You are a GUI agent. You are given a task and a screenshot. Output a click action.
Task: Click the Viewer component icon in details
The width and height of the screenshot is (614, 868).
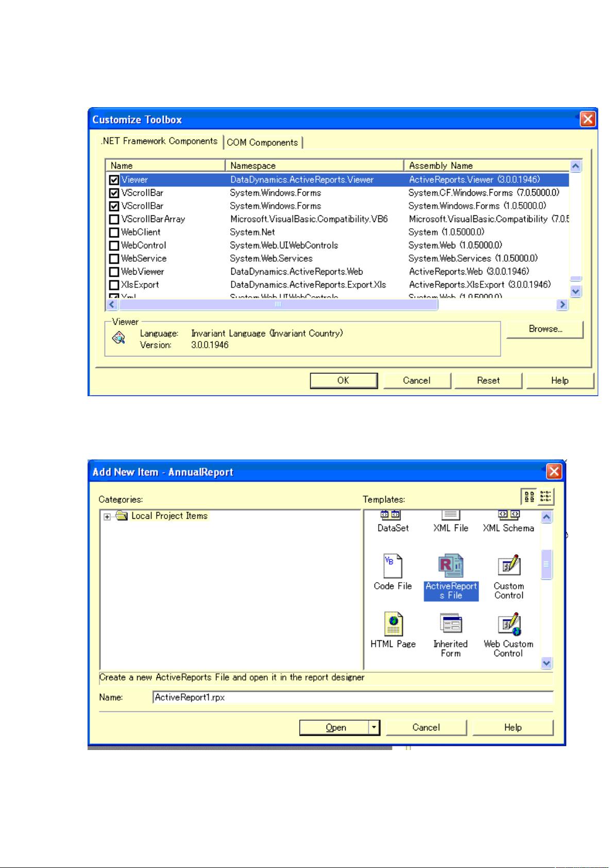pos(119,338)
